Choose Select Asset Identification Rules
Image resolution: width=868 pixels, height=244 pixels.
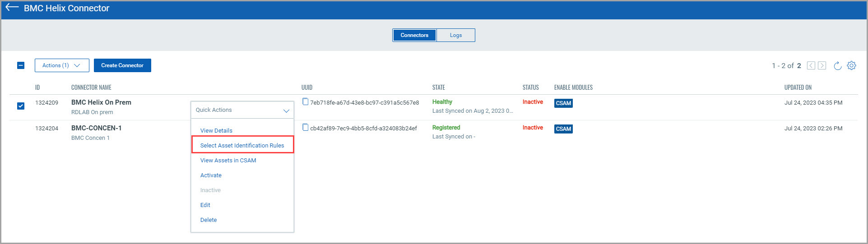click(x=242, y=145)
